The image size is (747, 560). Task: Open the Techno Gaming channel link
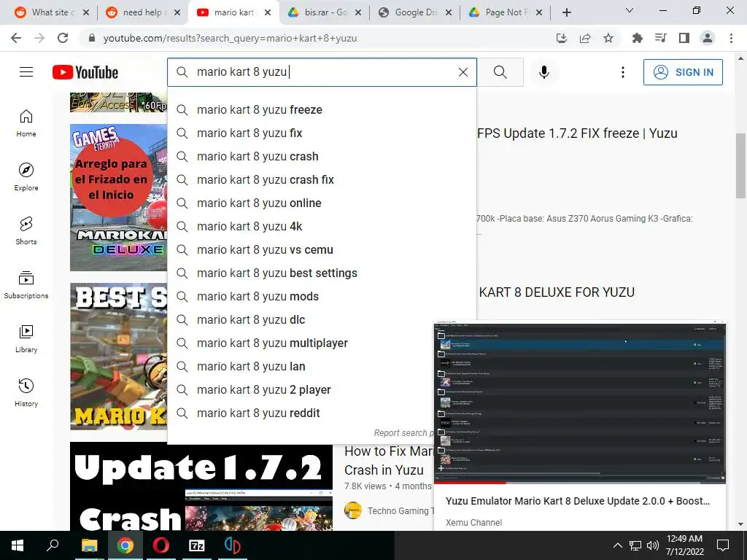400,511
